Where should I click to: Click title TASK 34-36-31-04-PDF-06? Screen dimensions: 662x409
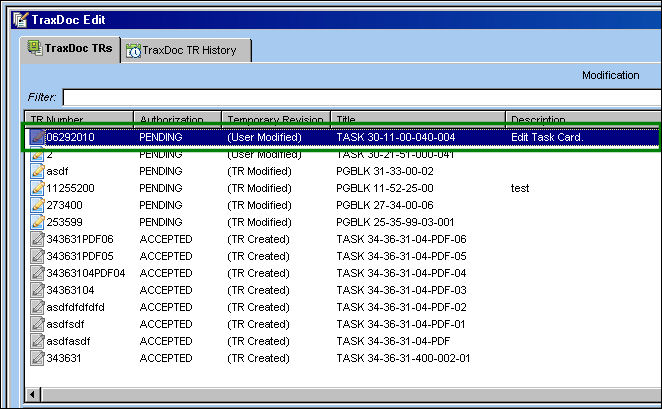coord(401,239)
